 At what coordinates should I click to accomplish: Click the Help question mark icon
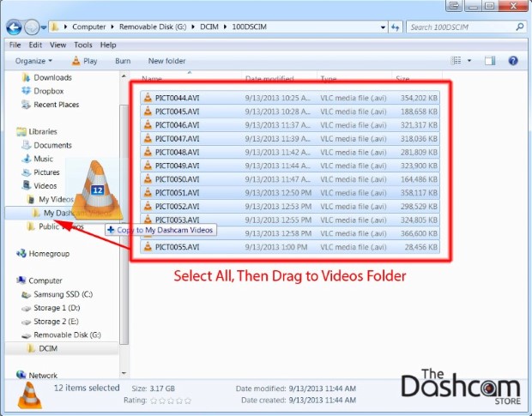tap(513, 61)
